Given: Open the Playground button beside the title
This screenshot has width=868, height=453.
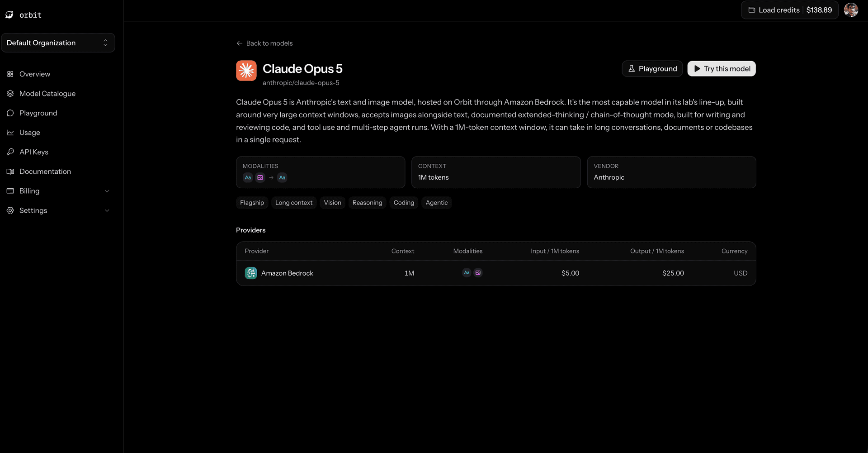Looking at the screenshot, I should pos(652,69).
